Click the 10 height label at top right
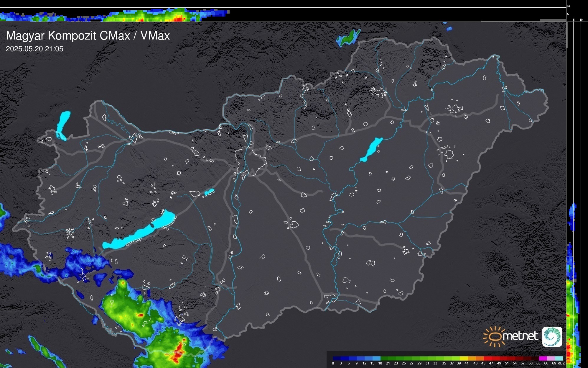Viewport: 588px width, 368px height. (568, 6)
